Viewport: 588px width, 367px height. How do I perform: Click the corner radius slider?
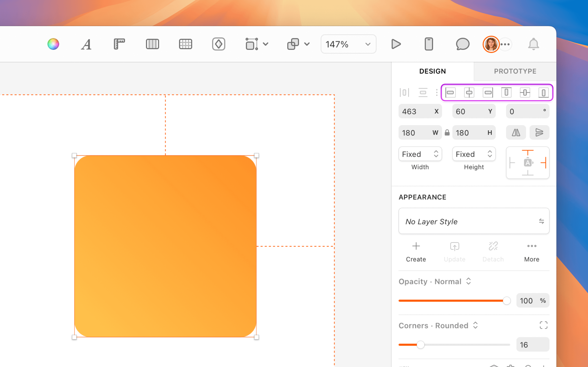(x=421, y=344)
